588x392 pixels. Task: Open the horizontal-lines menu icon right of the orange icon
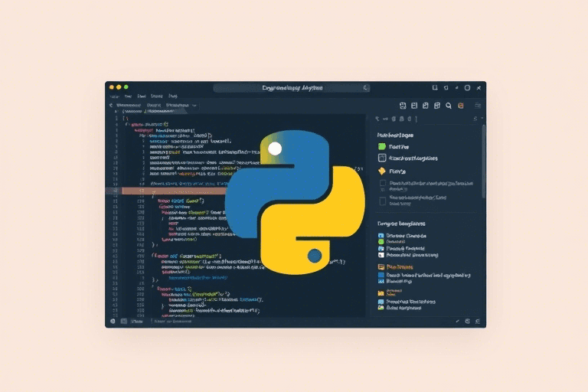tap(478, 106)
